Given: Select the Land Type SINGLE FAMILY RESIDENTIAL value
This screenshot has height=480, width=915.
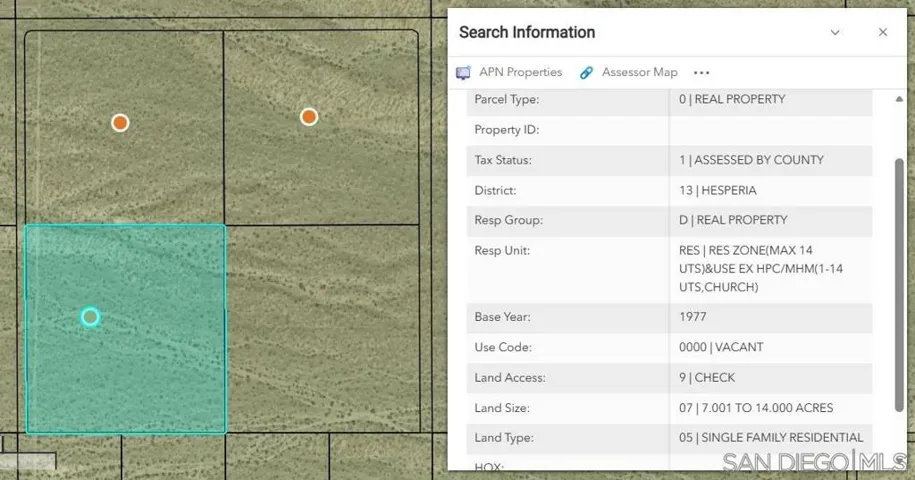Looking at the screenshot, I should [770, 438].
